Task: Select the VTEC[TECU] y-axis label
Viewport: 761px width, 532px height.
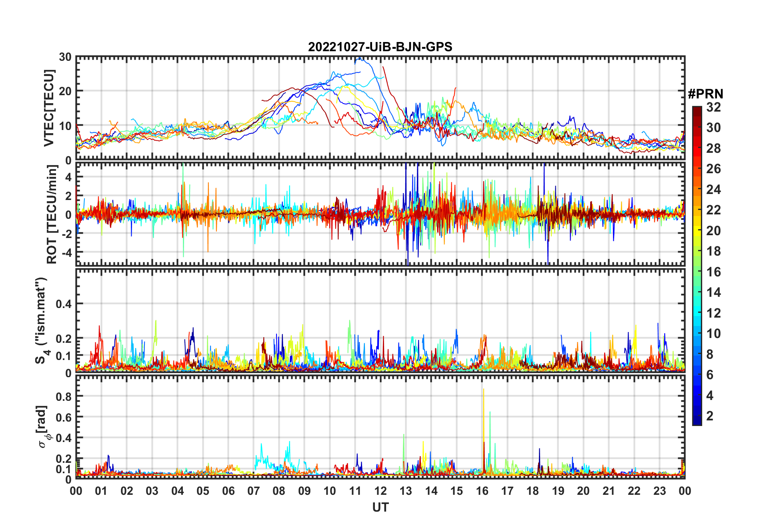Action: pyautogui.click(x=49, y=108)
